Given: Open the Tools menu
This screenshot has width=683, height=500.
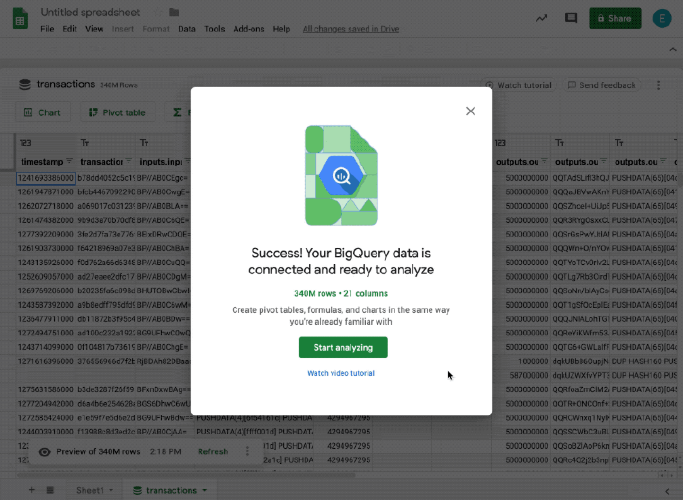Looking at the screenshot, I should (x=215, y=29).
